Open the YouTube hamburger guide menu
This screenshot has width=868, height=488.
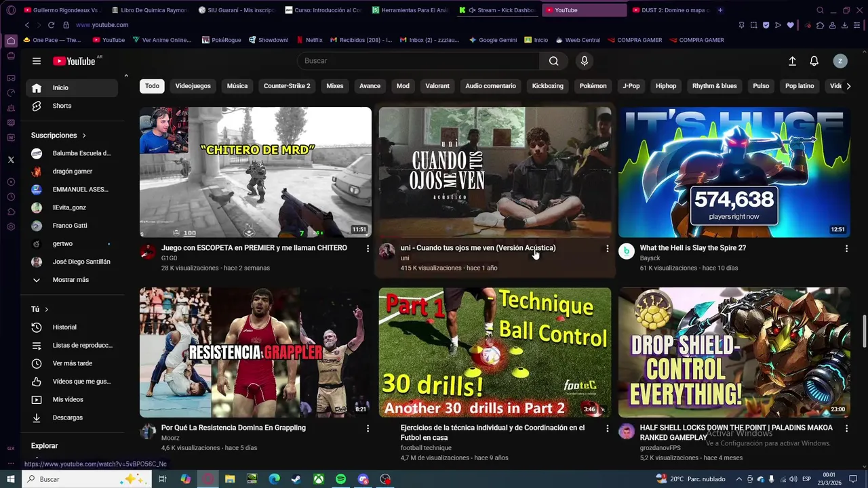[x=37, y=61]
